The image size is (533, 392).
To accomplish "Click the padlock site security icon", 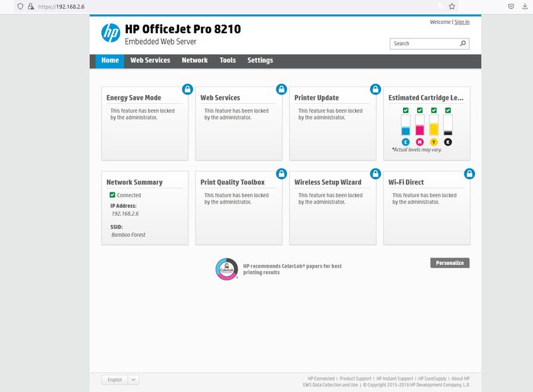I will (x=31, y=7).
